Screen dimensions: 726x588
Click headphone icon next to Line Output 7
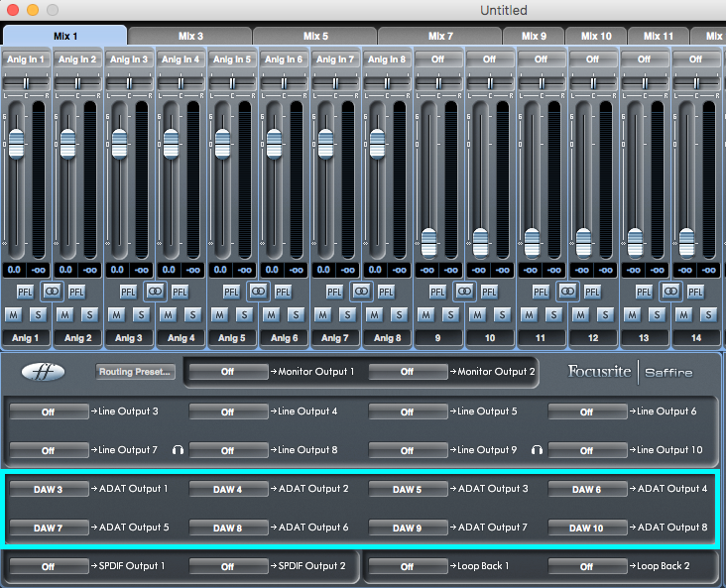click(178, 449)
